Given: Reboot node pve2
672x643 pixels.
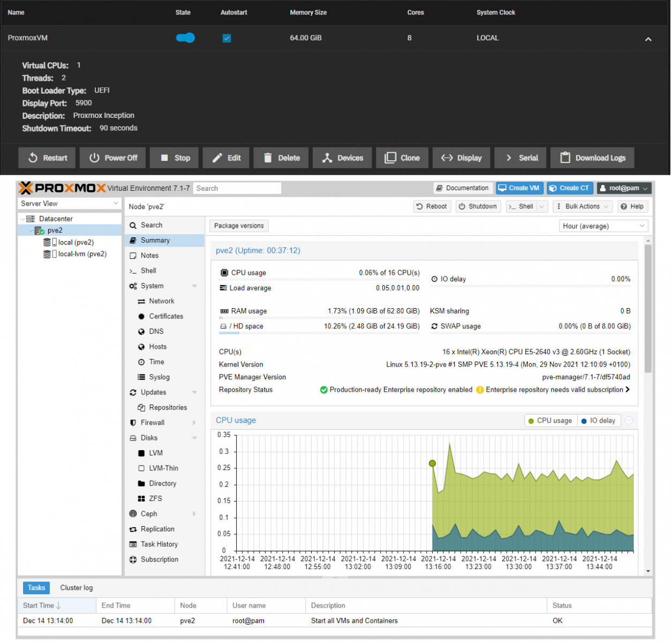Looking at the screenshot, I should click(432, 207).
